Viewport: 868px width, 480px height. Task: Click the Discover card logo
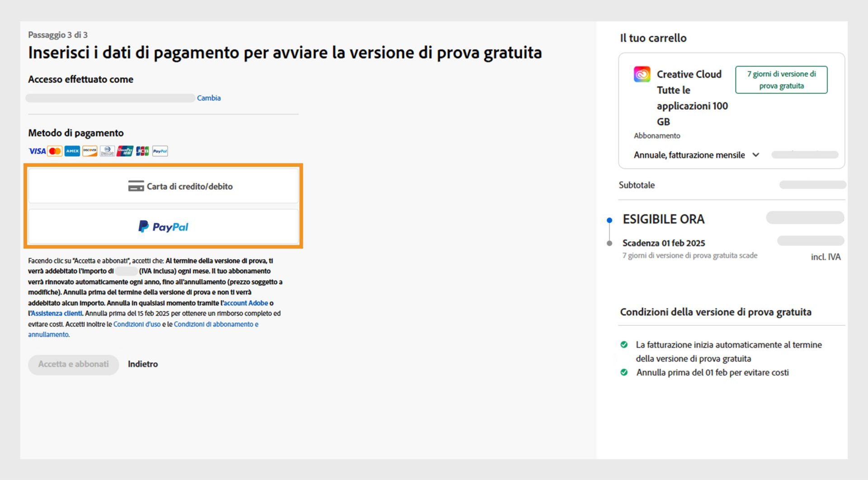[90, 151]
